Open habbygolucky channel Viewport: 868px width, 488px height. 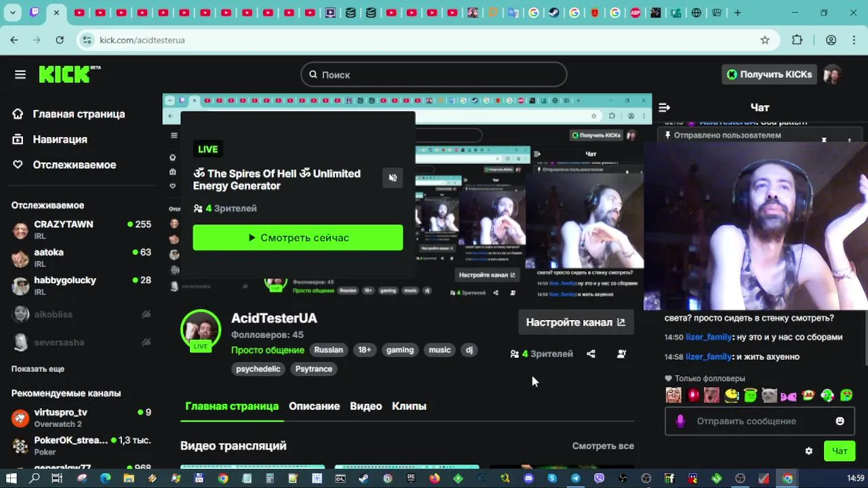[x=81, y=285]
